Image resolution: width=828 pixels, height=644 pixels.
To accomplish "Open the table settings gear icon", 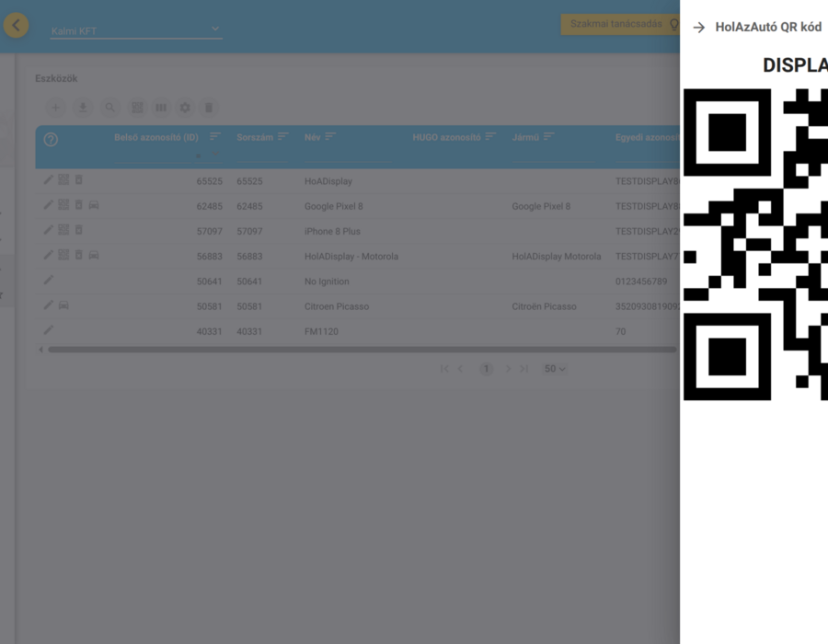I will click(185, 108).
